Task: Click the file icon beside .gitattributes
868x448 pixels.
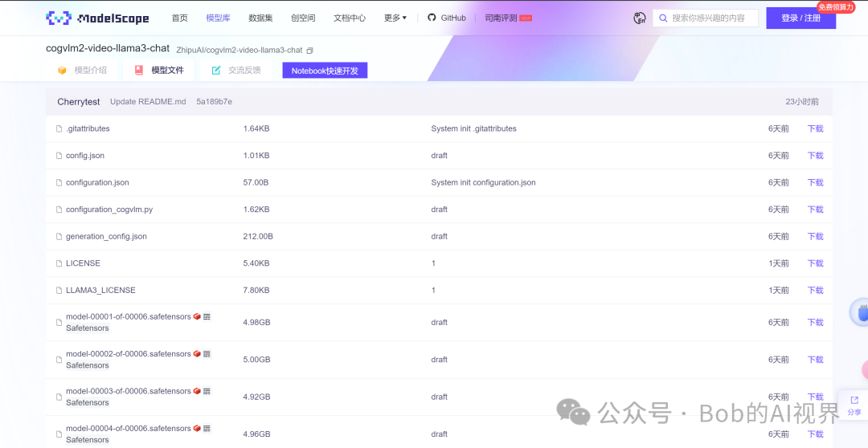Action: [59, 128]
